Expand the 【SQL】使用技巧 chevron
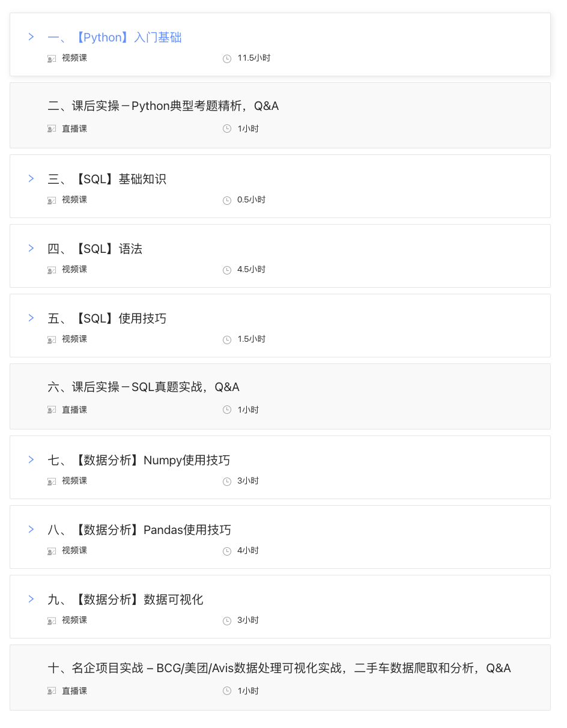 coord(31,318)
